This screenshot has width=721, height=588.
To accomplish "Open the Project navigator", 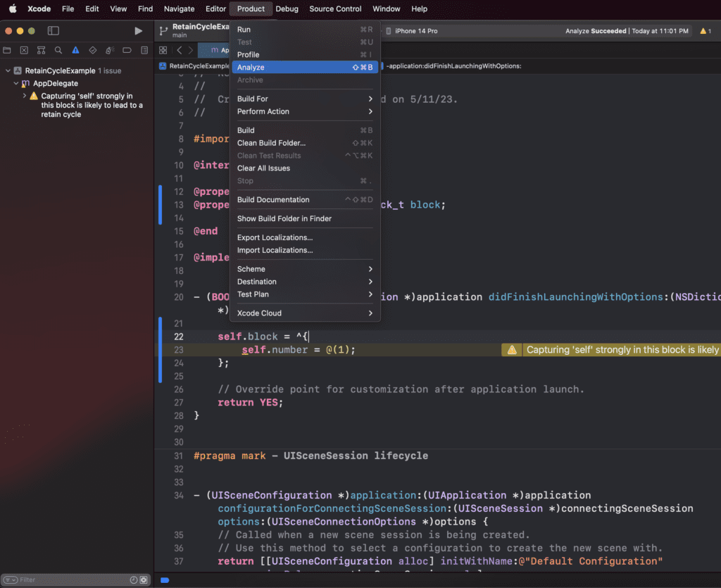I will click(7, 50).
